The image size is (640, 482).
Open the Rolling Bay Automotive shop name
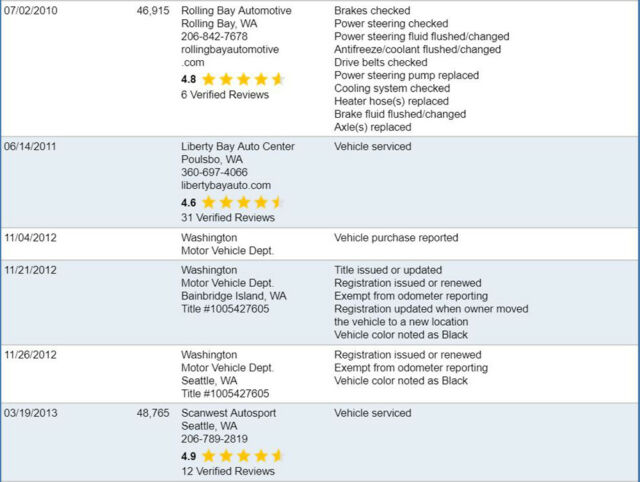(x=237, y=8)
